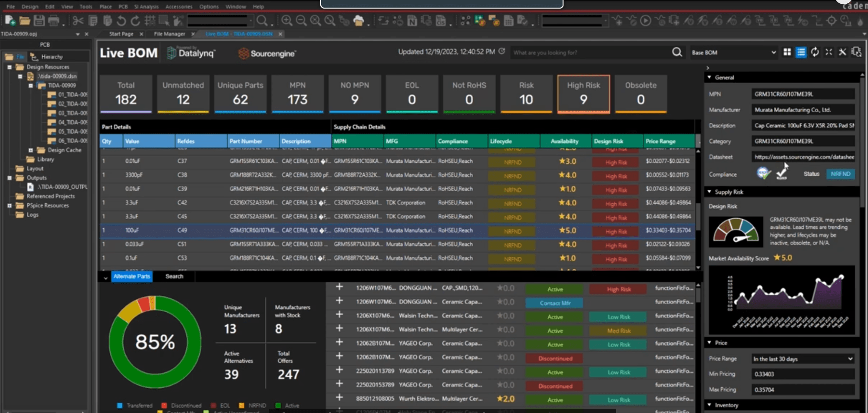Open Live BOM settings tools icon
The width and height of the screenshot is (868, 413).
843,52
